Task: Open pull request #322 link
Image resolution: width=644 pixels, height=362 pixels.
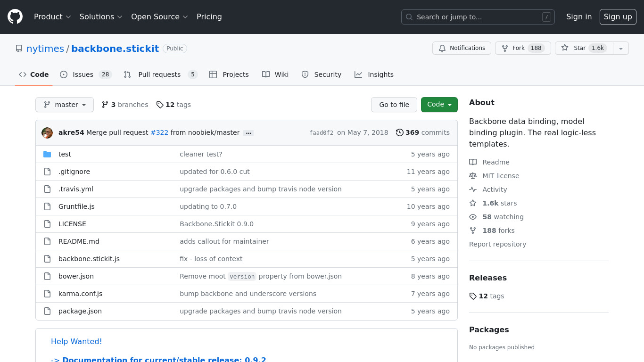Action: 159,132
